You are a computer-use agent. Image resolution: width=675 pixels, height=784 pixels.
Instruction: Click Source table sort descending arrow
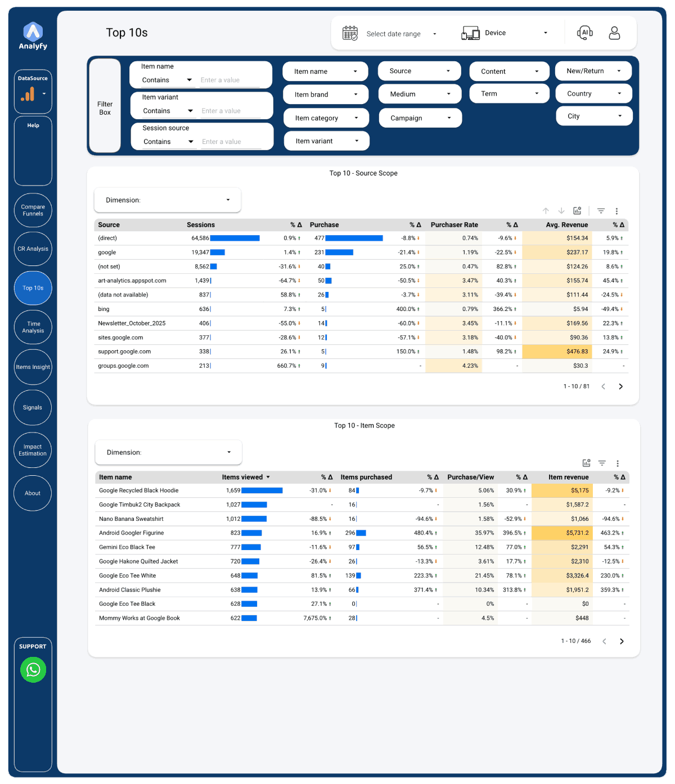tap(561, 211)
